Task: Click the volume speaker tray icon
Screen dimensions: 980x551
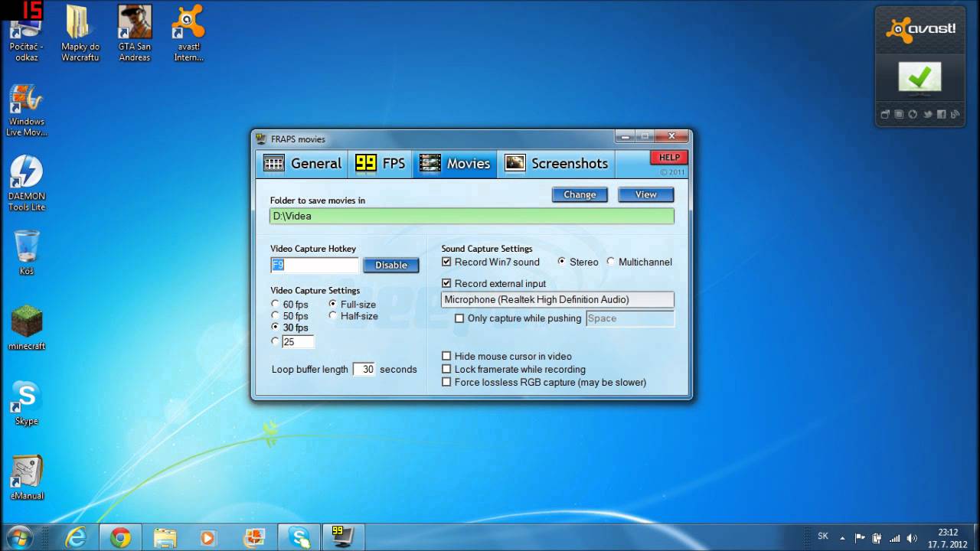Action: pos(911,538)
